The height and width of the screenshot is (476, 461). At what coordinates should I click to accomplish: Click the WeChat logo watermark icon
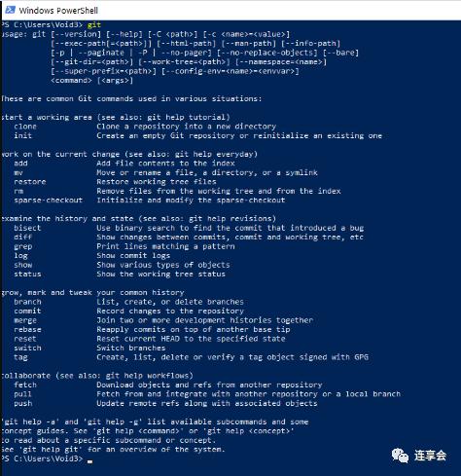coord(400,456)
